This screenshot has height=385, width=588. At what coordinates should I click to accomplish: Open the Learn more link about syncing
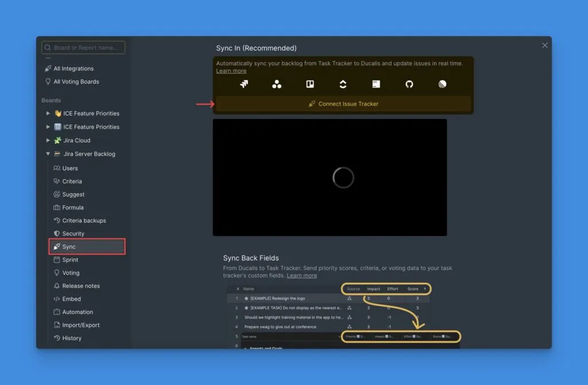(231, 71)
